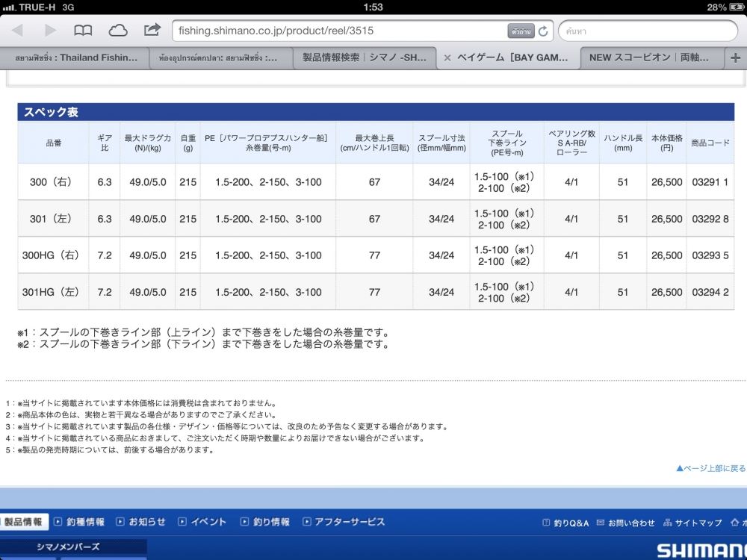
Task: Switch to the Thailand Fishin... tab
Action: click(x=75, y=57)
